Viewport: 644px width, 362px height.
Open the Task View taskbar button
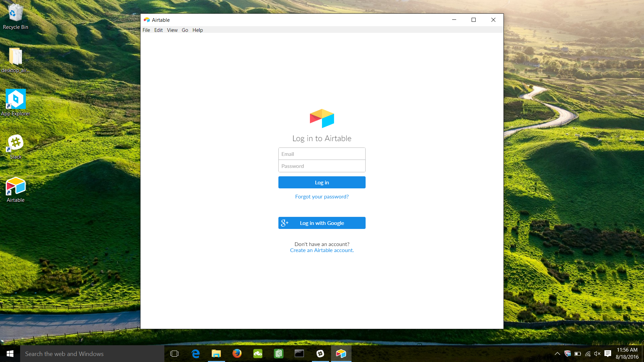[x=174, y=354]
